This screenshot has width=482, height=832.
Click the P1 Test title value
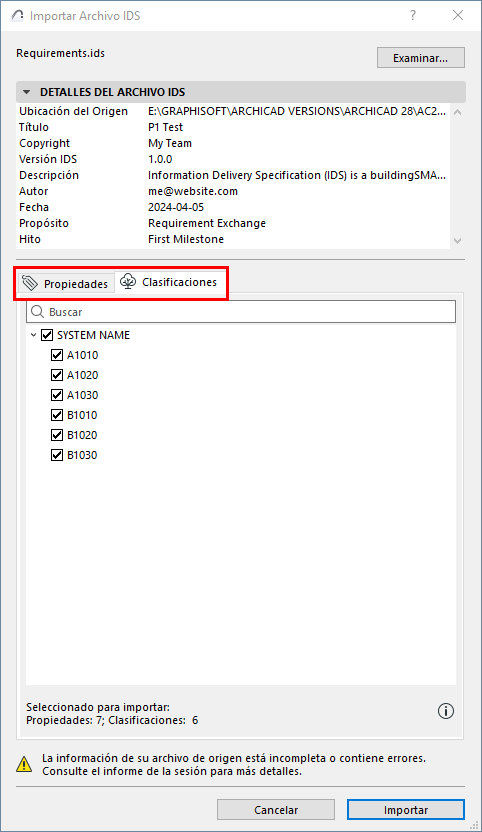166,127
